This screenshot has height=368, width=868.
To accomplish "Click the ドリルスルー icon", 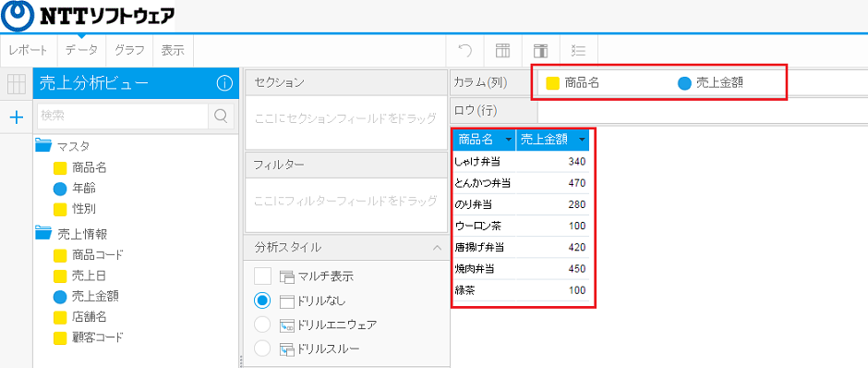I will pos(286,349).
